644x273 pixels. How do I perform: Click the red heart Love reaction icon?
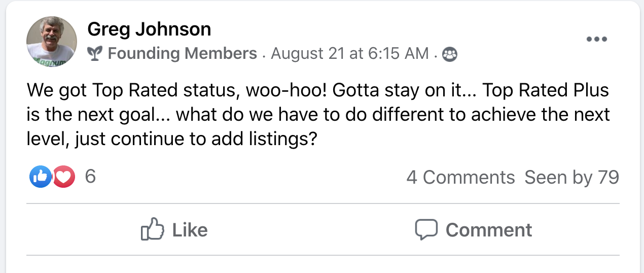(x=64, y=177)
